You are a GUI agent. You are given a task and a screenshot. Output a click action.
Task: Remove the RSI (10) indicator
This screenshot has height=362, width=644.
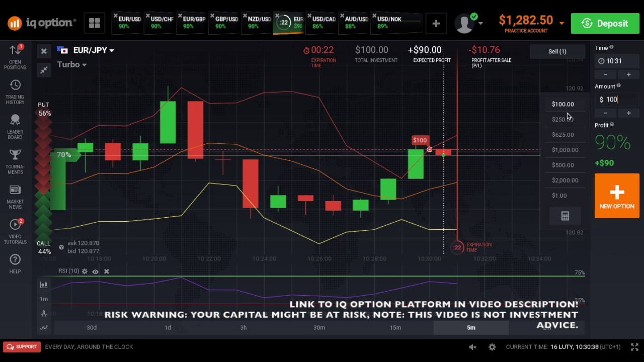point(106,271)
